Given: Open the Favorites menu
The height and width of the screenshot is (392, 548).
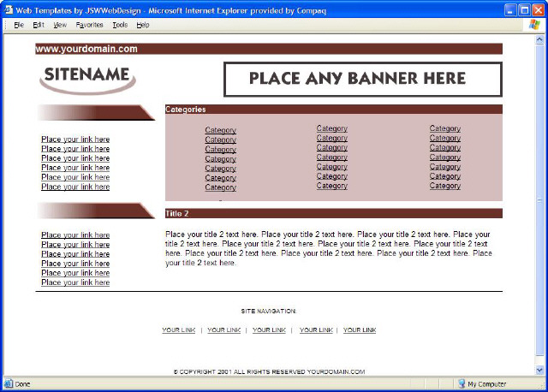Looking at the screenshot, I should [89, 25].
